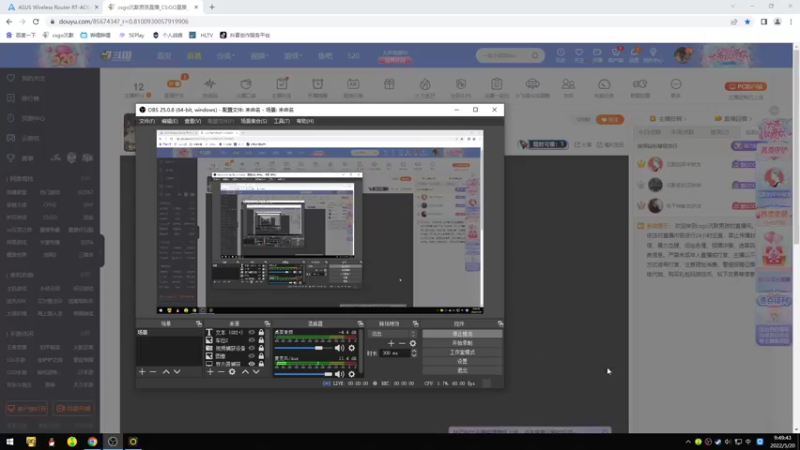Expand the Douyu categories nav dropdown
800x450 pixels.
pyautogui.click(x=226, y=56)
